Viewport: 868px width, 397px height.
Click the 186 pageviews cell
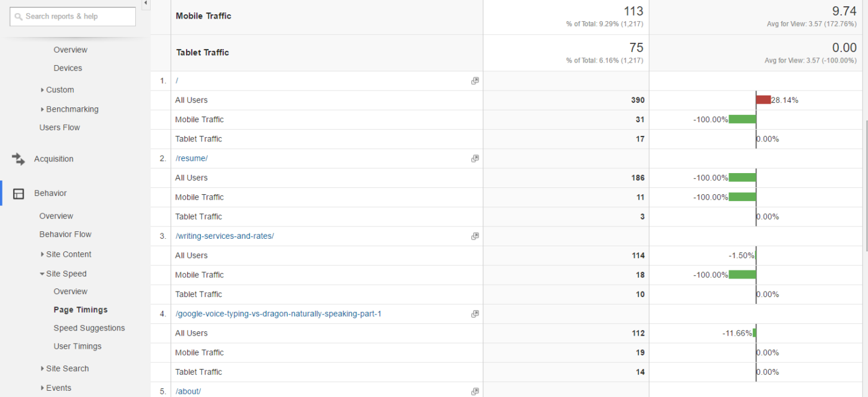tap(637, 177)
